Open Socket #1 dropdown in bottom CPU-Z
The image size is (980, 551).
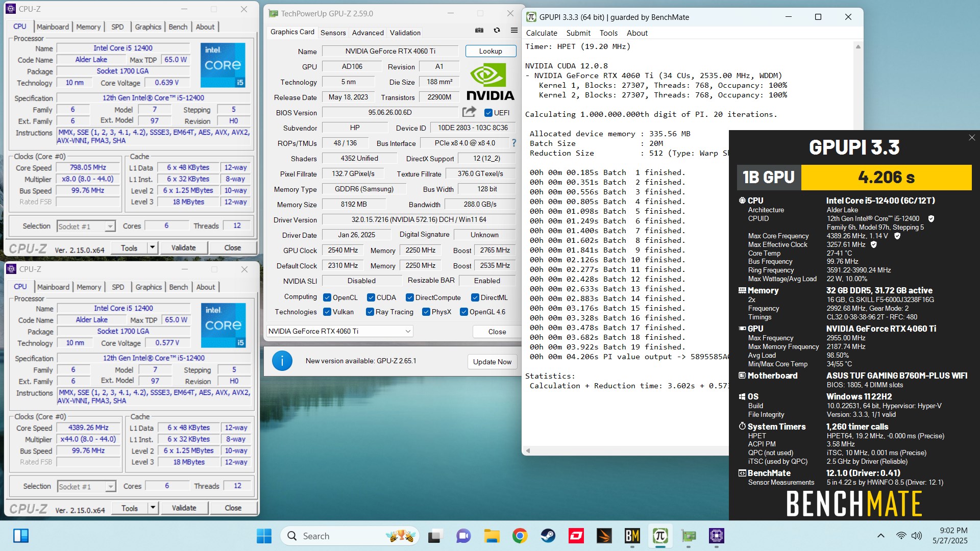pos(87,486)
